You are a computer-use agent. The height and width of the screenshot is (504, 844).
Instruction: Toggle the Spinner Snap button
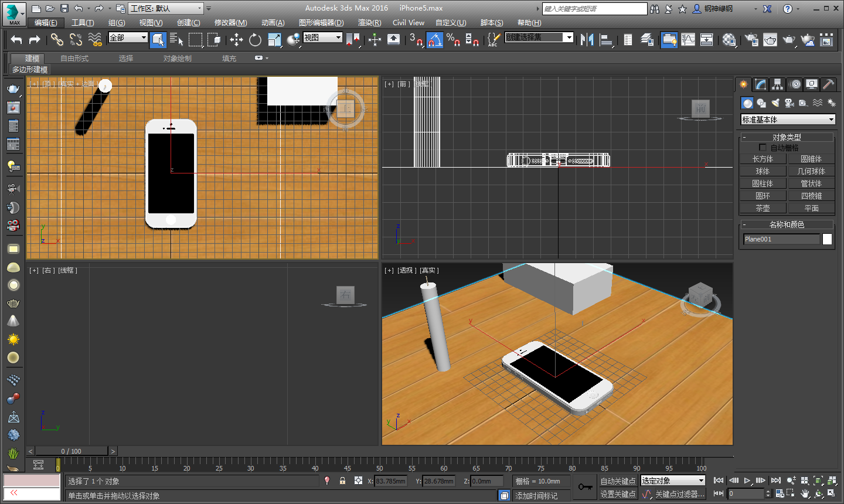pos(472,39)
